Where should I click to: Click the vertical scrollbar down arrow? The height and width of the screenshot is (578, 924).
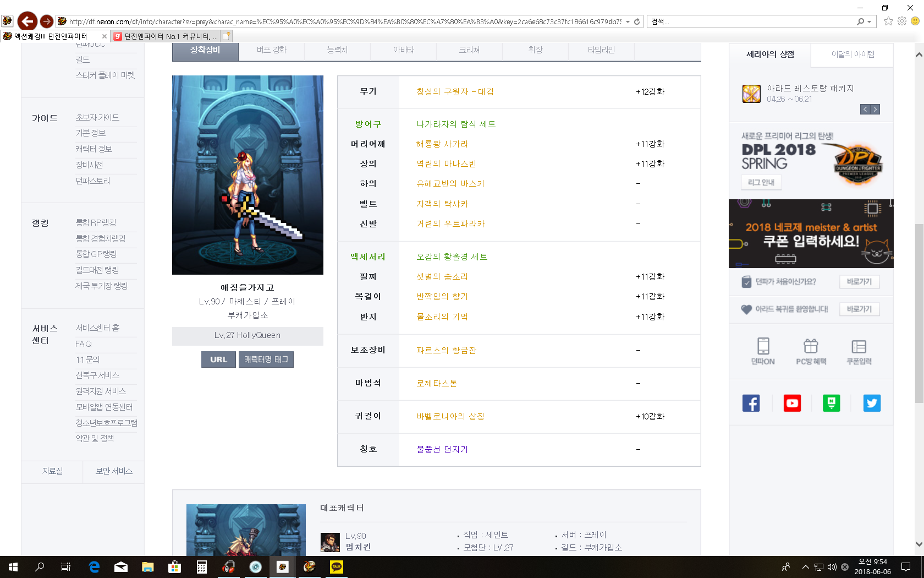point(919,544)
